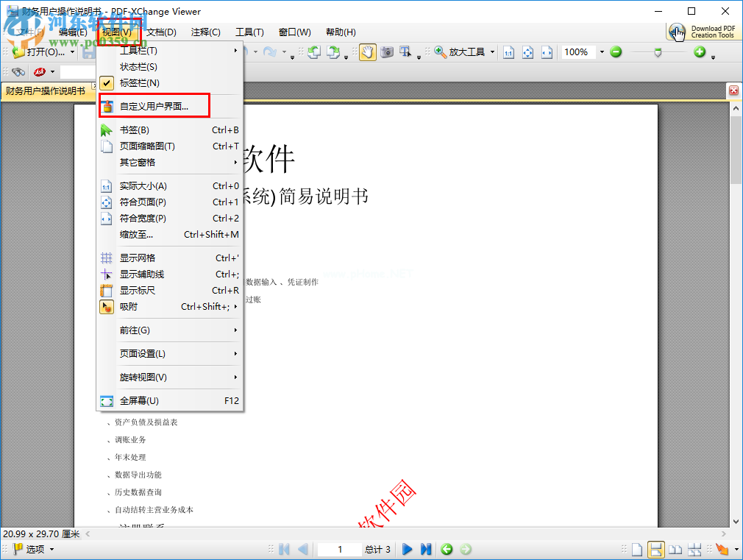Select 自定义用户界面 menu entry
Image resolution: width=743 pixels, height=560 pixels.
tap(154, 105)
